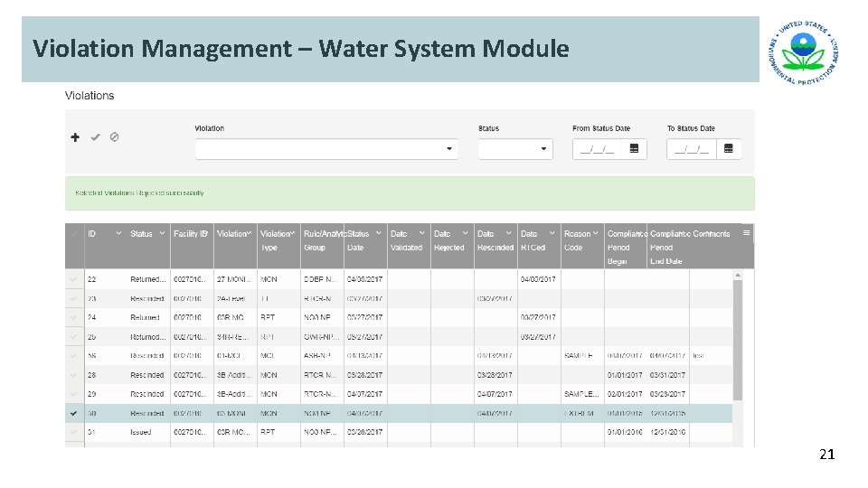Click Date RTCed '04/03/2017' in row 22
This screenshot has width=868, height=488.
click(x=537, y=279)
